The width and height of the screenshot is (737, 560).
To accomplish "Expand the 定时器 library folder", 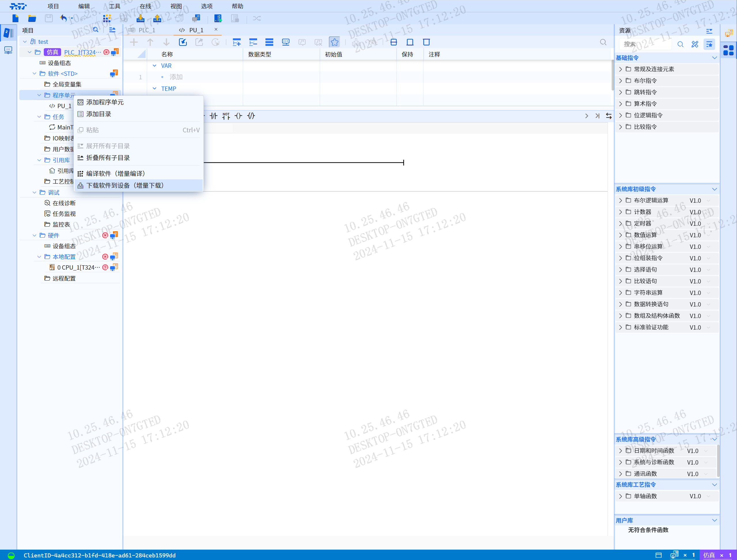I will pyautogui.click(x=620, y=224).
